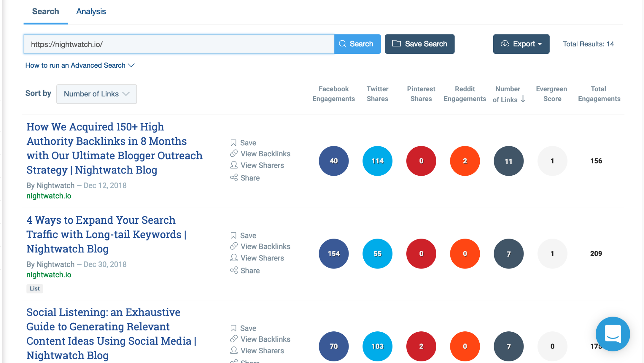Click the Share icon for first article
This screenshot has height=363, width=644.
coord(234,178)
